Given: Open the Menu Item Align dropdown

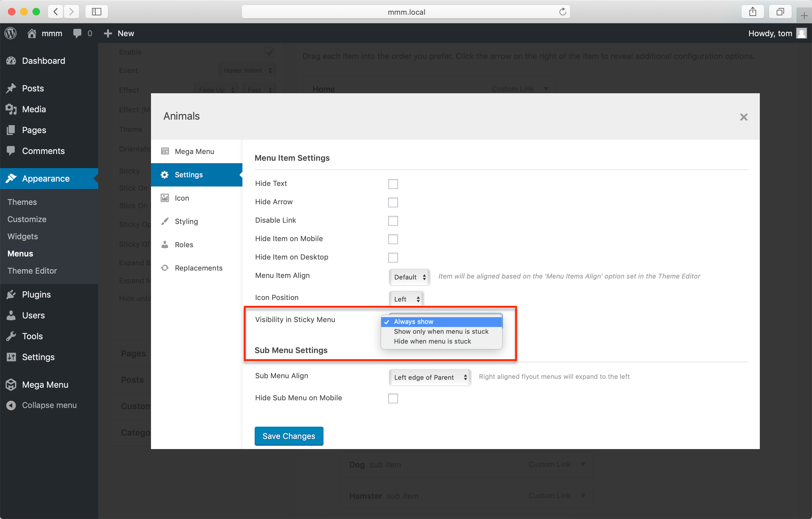Looking at the screenshot, I should click(x=409, y=277).
